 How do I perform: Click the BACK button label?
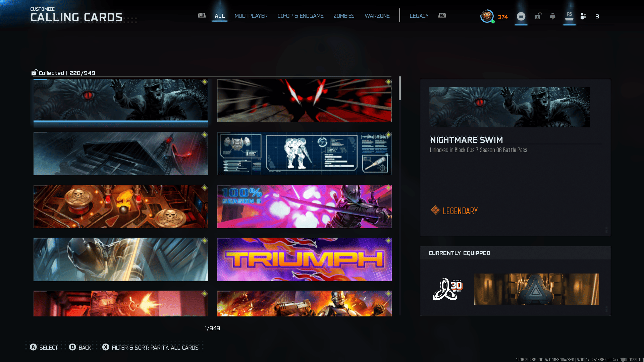(85, 348)
